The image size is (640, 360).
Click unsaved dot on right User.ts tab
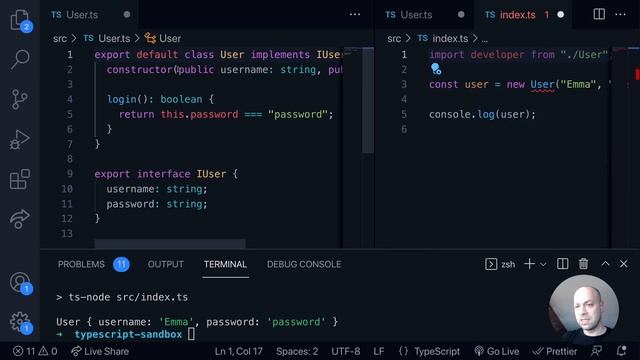pos(461,15)
